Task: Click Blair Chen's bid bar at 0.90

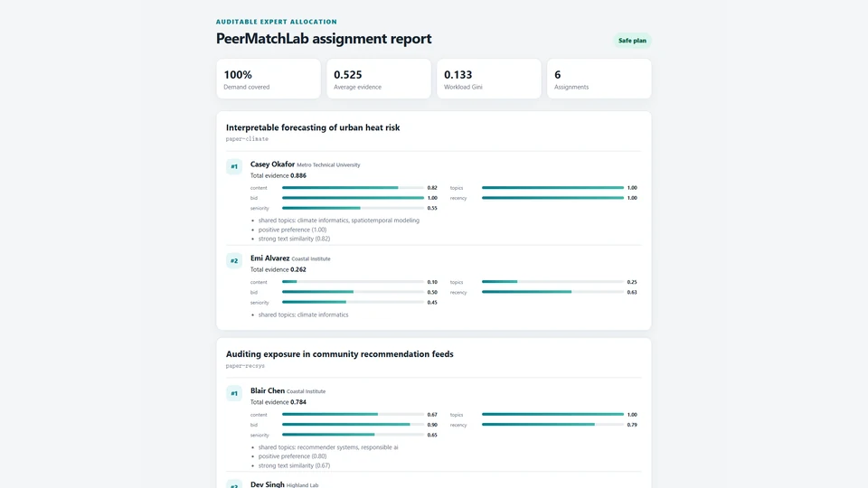Action: [x=354, y=425]
